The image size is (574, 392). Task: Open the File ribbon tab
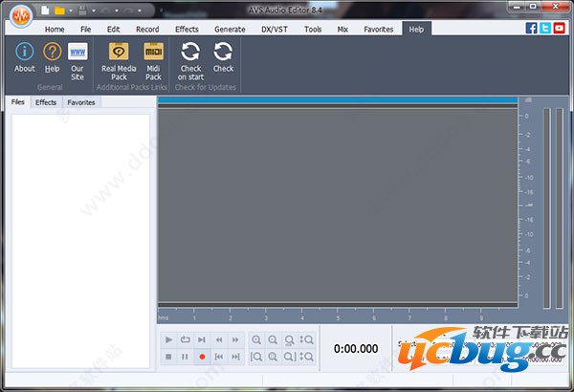click(x=86, y=30)
